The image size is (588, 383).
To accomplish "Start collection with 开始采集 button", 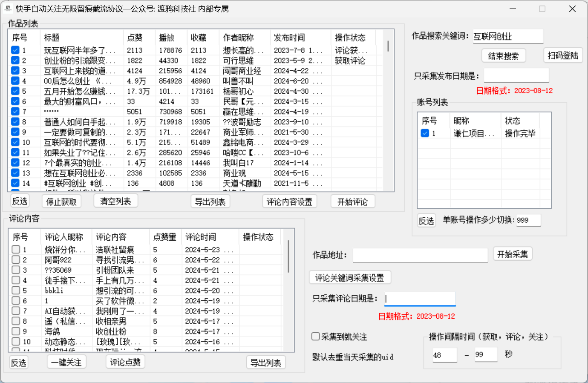I will 512,254.
